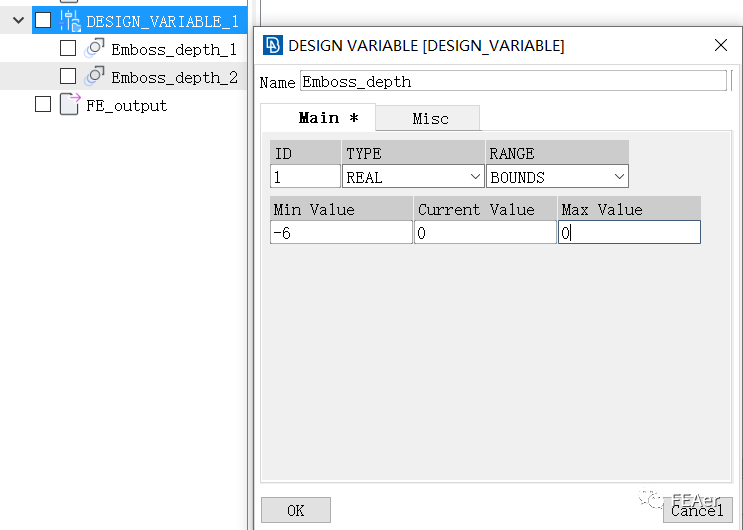Click the DESIGN_VARIABLE_1 slider icon

pyautogui.click(x=70, y=21)
